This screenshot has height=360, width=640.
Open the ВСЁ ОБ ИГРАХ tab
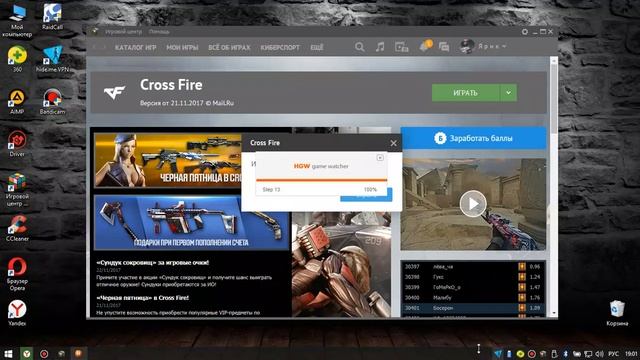pos(229,47)
